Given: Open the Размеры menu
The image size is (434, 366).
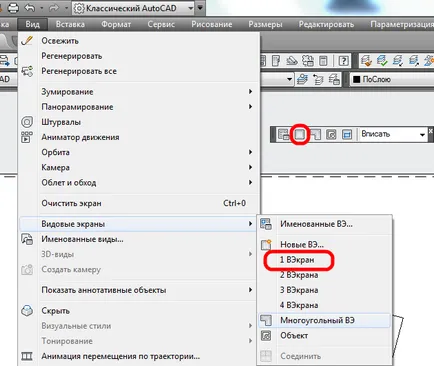Looking at the screenshot, I should (x=265, y=24).
